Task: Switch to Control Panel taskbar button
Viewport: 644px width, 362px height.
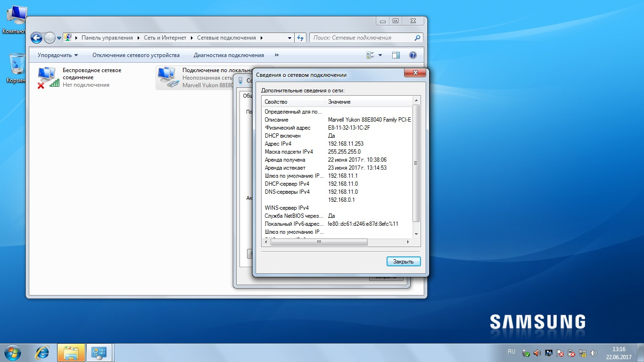Action: coord(100,353)
